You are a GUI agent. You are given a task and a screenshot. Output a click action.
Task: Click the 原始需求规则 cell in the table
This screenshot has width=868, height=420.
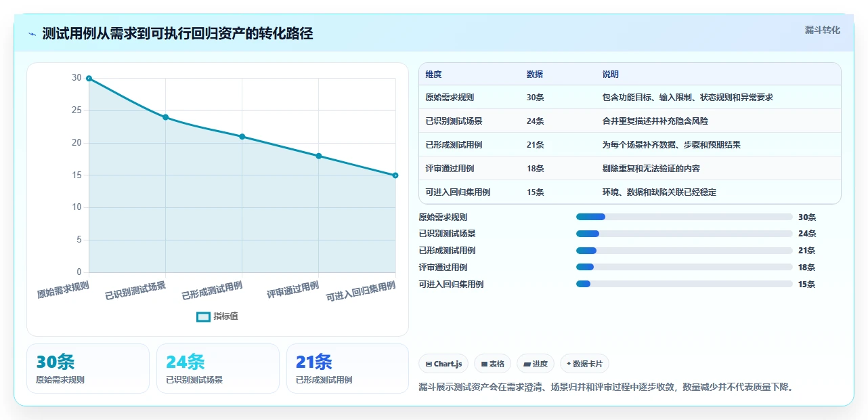pyautogui.click(x=450, y=98)
